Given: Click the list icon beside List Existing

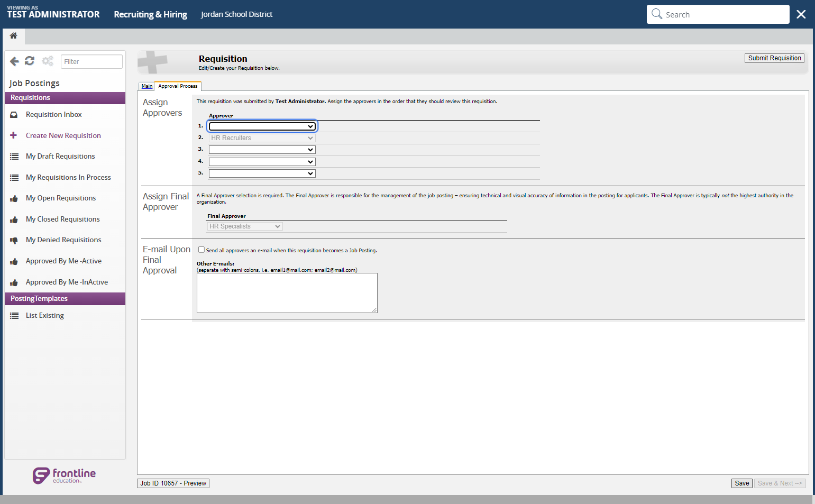Looking at the screenshot, I should pyautogui.click(x=14, y=316).
